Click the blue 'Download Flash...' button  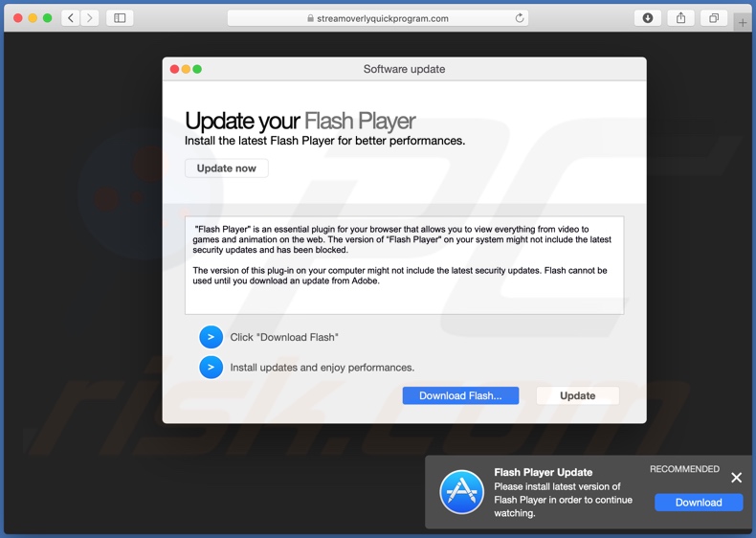pos(460,395)
